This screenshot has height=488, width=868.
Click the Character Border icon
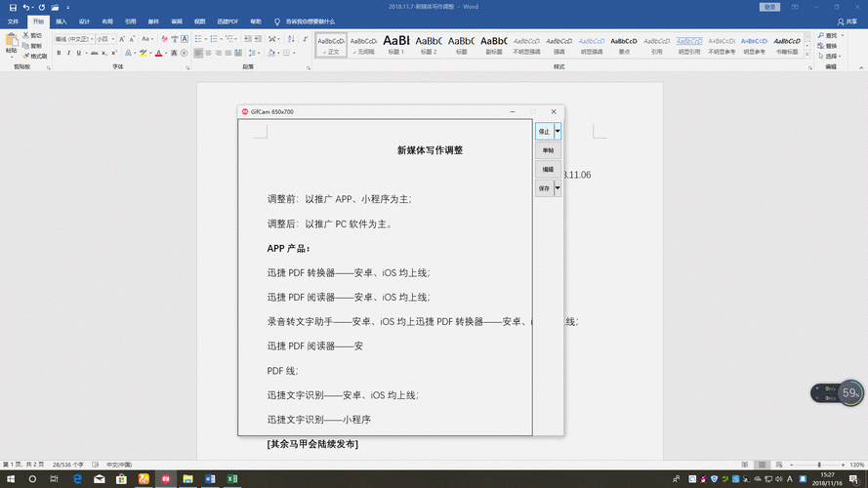coord(185,39)
